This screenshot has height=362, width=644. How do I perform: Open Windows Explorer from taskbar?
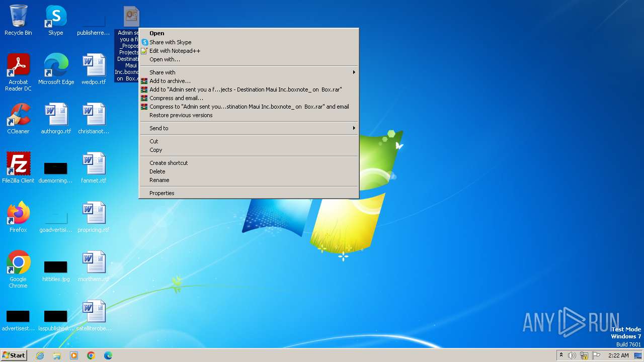(x=57, y=355)
